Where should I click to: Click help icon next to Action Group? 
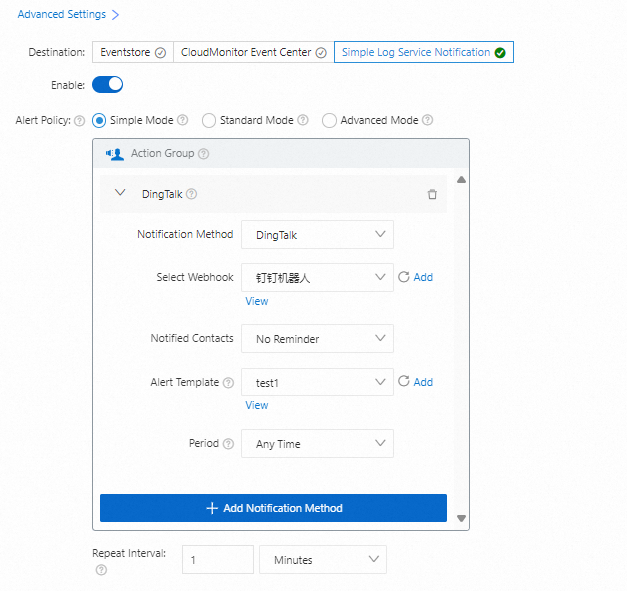coord(204,154)
